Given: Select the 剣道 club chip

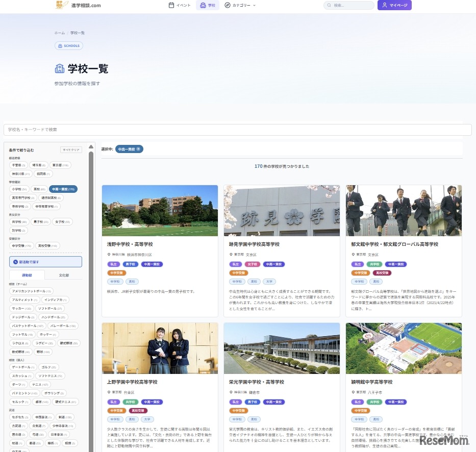Looking at the screenshot, I should (65, 417).
